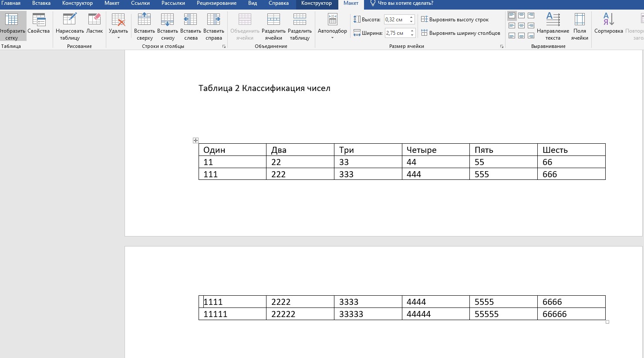Image resolution: width=644 pixels, height=358 pixels.
Task: Click Разделить ячейки
Action: 273,26
